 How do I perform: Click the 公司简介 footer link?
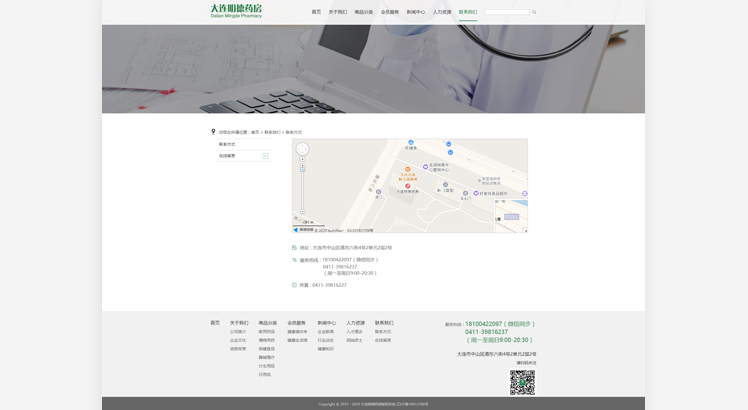tap(238, 331)
